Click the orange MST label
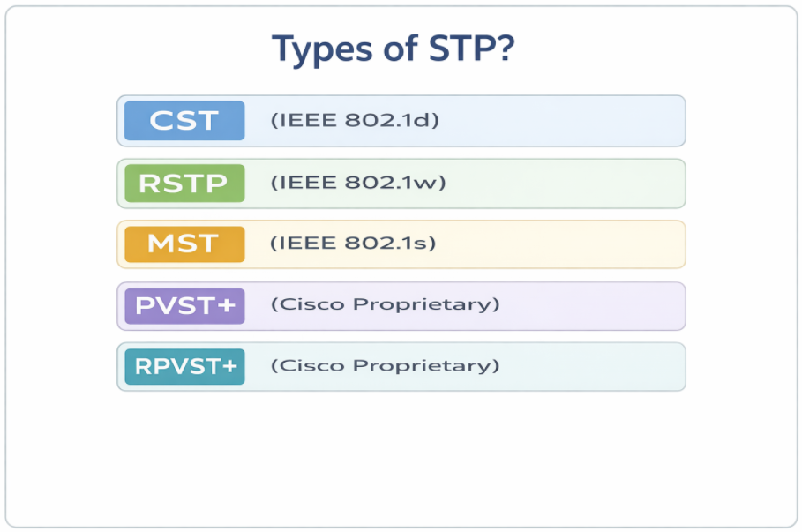 pos(184,244)
